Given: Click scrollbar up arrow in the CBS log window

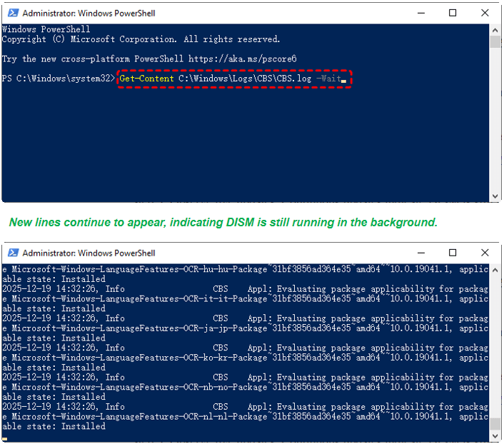Looking at the screenshot, I should click(x=495, y=269).
